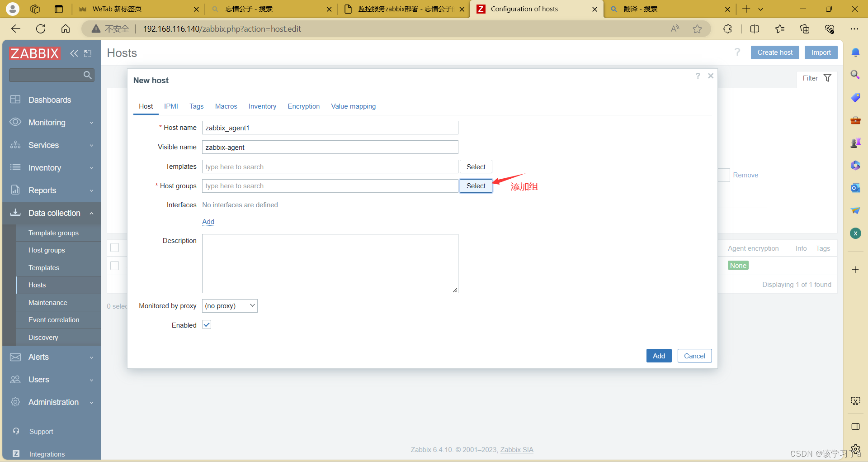This screenshot has width=868, height=462.
Task: Click Select button next to Host groups
Action: pos(476,186)
